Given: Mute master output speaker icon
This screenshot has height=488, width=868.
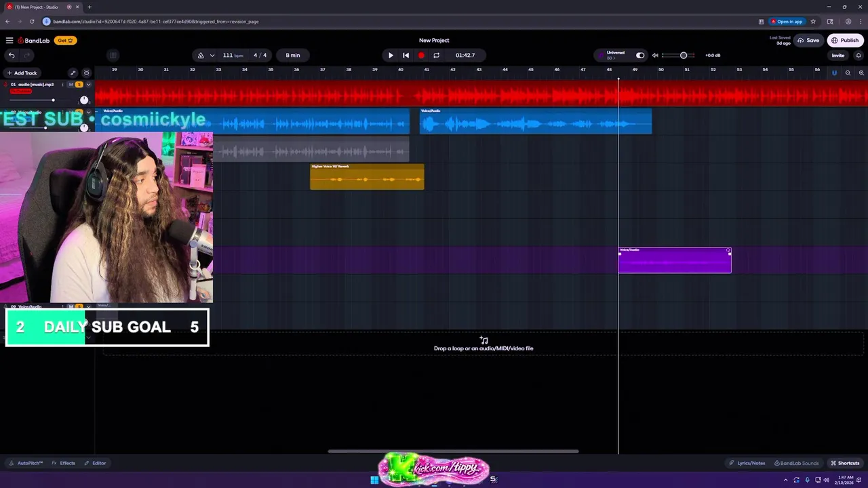Looking at the screenshot, I should pyautogui.click(x=655, y=56).
